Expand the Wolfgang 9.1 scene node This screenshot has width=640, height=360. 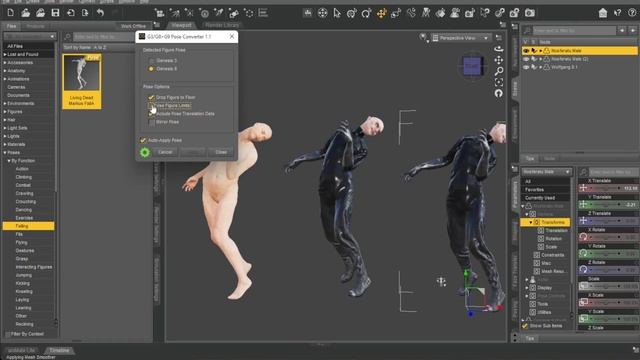pos(541,67)
